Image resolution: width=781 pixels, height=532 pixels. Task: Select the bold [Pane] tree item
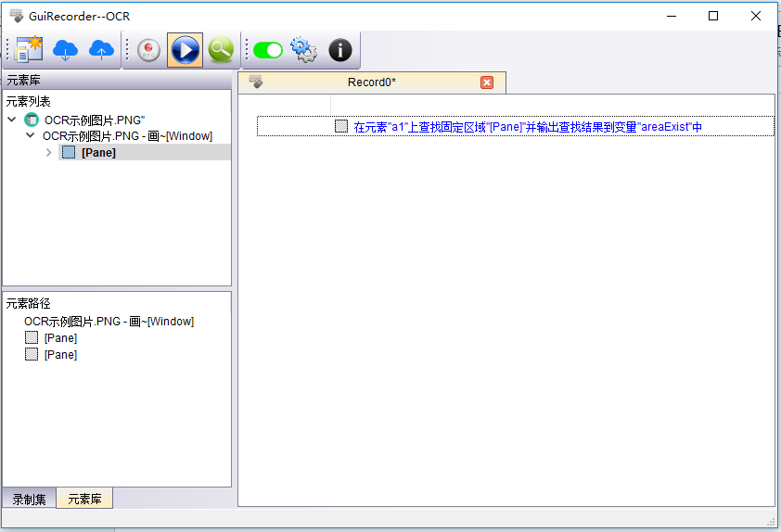[98, 152]
